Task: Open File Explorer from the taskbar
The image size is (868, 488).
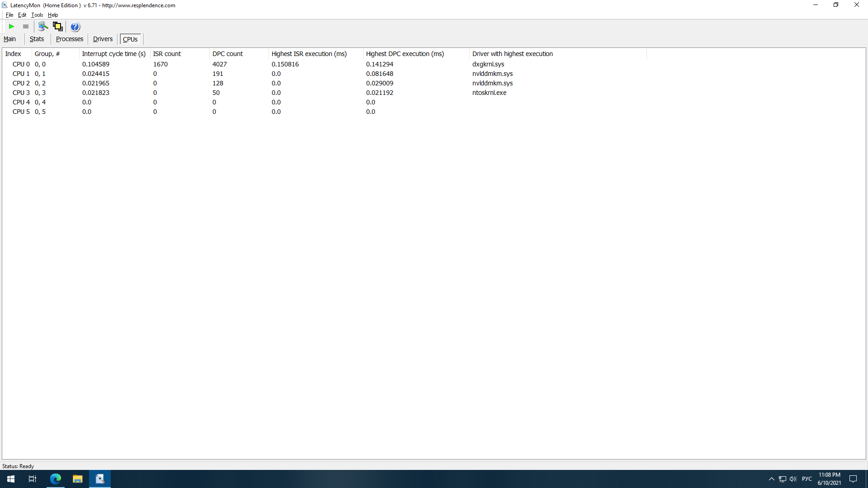Action: click(78, 479)
